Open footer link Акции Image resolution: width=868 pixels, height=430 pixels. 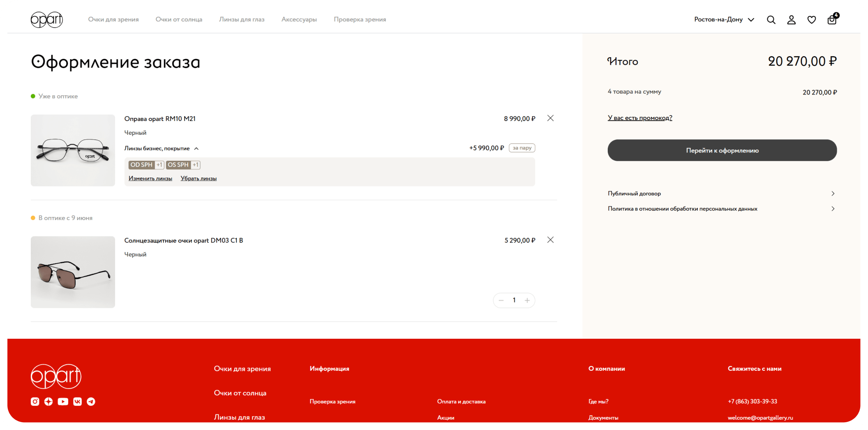click(446, 418)
